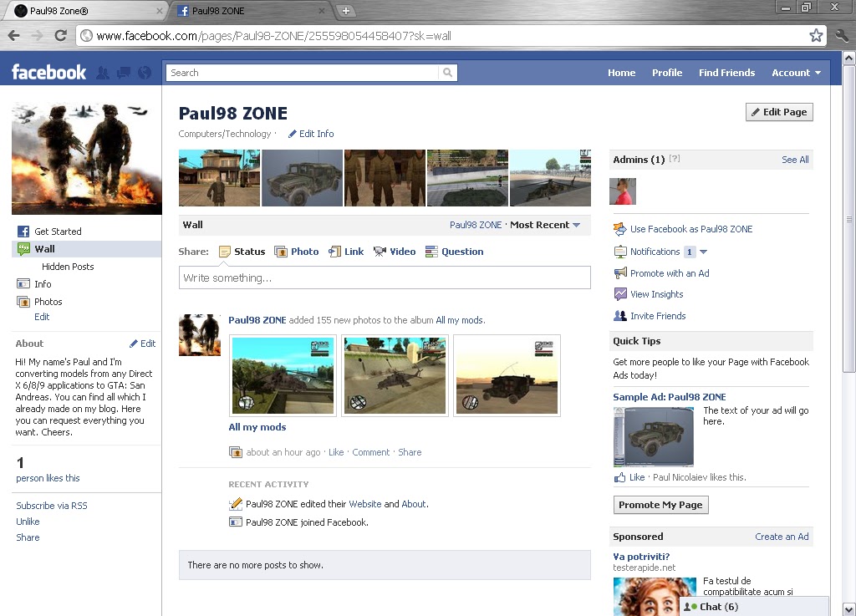Click the page profile picture with soldiers
The image size is (856, 616).
click(x=87, y=158)
